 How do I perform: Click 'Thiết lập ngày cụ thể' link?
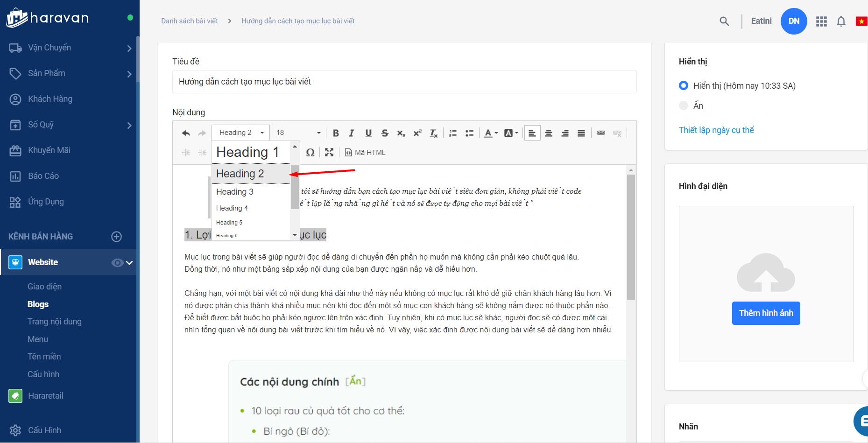click(x=716, y=130)
